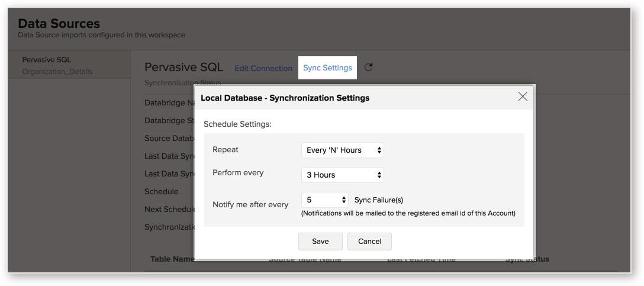This screenshot has height=286, width=644.
Task: Open the Edit Connection link
Action: pos(263,68)
